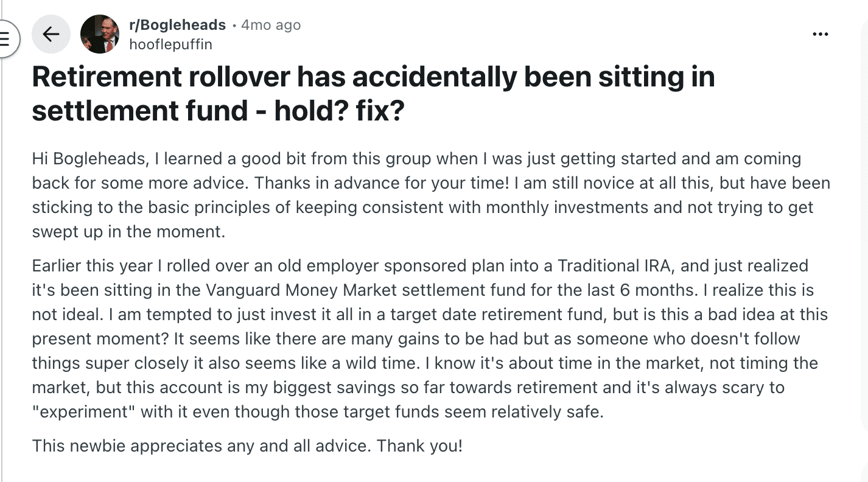Open the hamburger navigation menu
Image resolution: width=868 pixels, height=482 pixels.
click(x=5, y=39)
